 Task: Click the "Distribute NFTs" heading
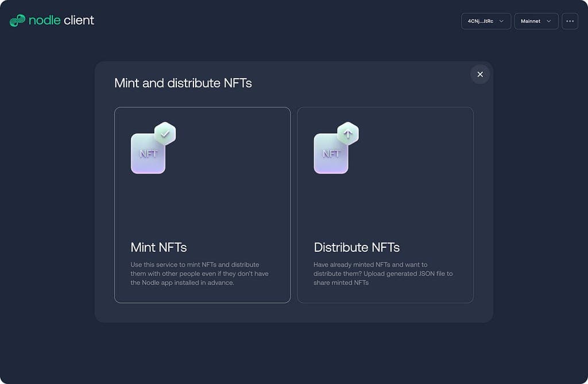coord(357,247)
